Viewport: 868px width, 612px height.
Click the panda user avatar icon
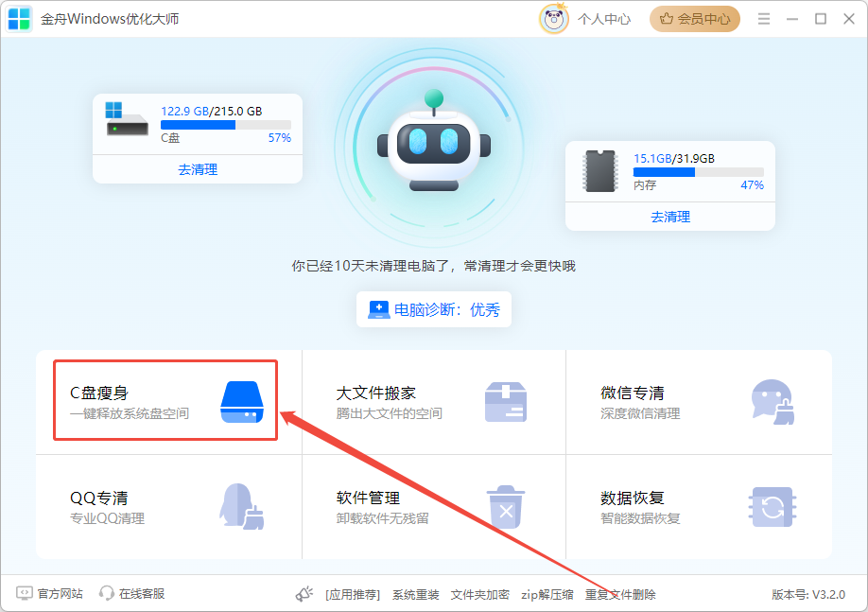[553, 19]
